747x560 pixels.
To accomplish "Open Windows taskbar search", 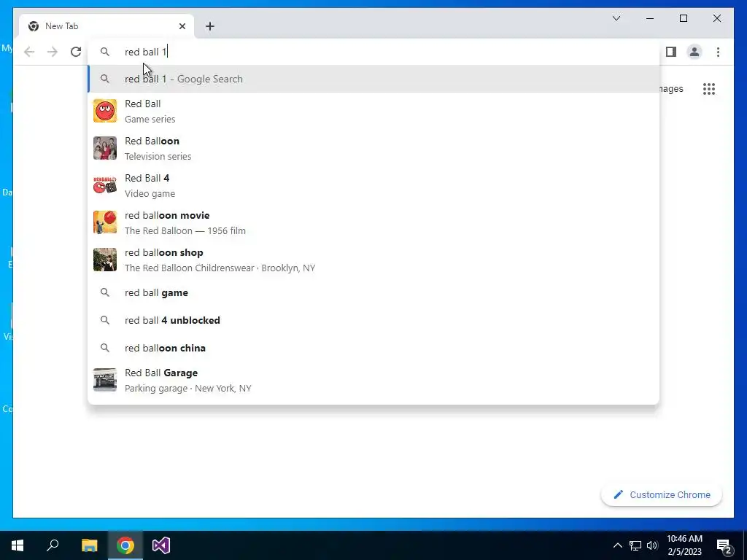I will point(53,545).
